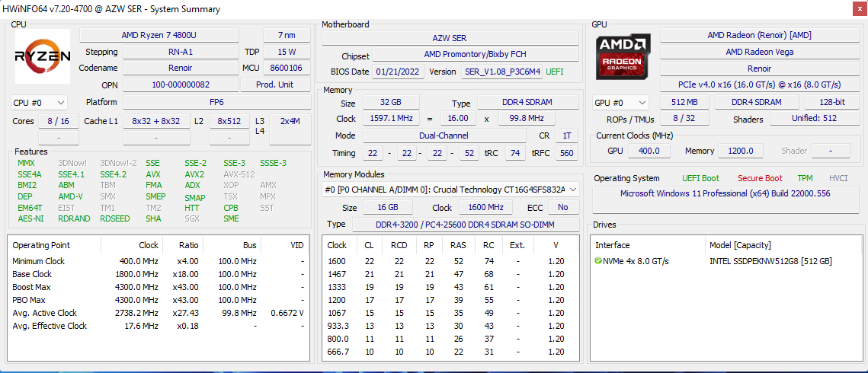Click the AMD Ryzen 7 4800U name field

click(159, 35)
